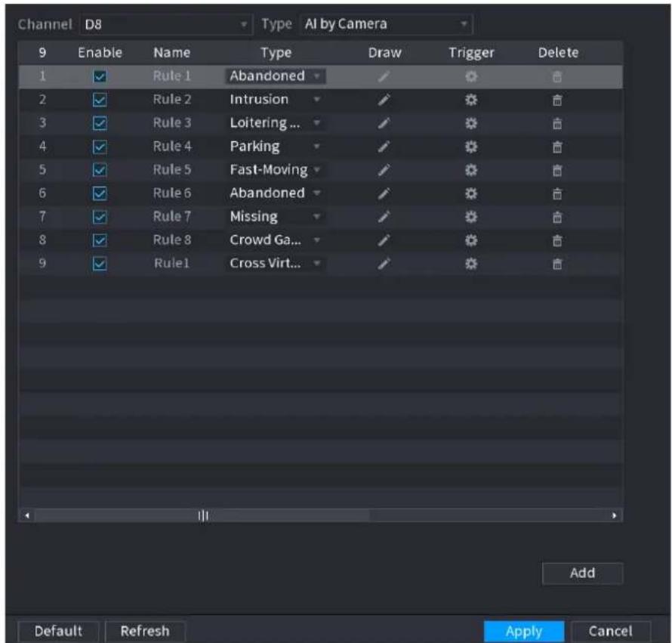Click scrollbar right arrow
672x643 pixels.
click(614, 515)
